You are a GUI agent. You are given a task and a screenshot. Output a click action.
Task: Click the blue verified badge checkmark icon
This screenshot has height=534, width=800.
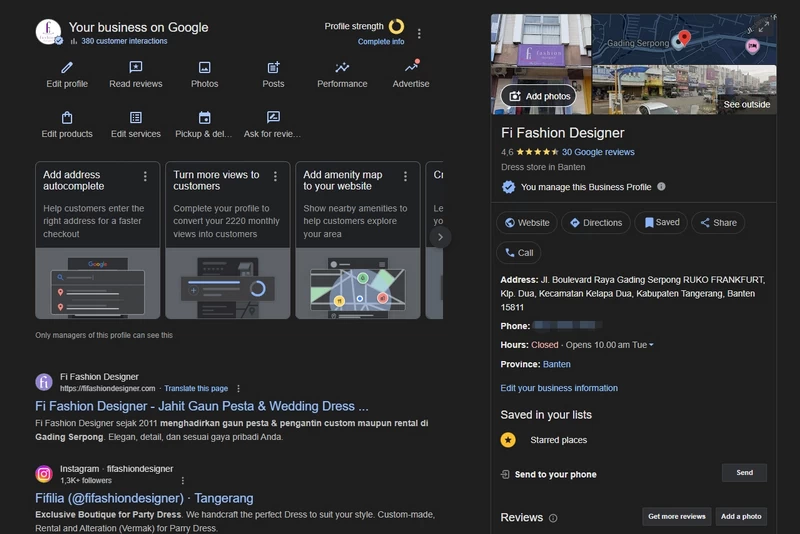point(508,187)
